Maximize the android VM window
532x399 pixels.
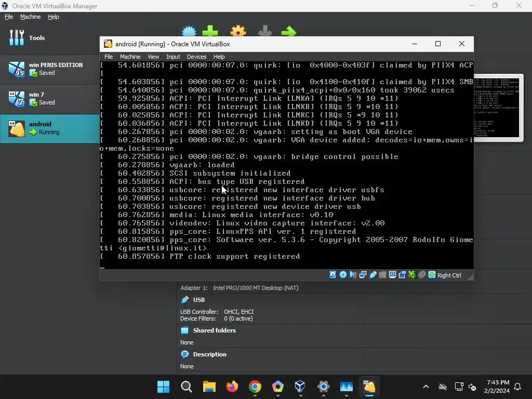(x=438, y=44)
